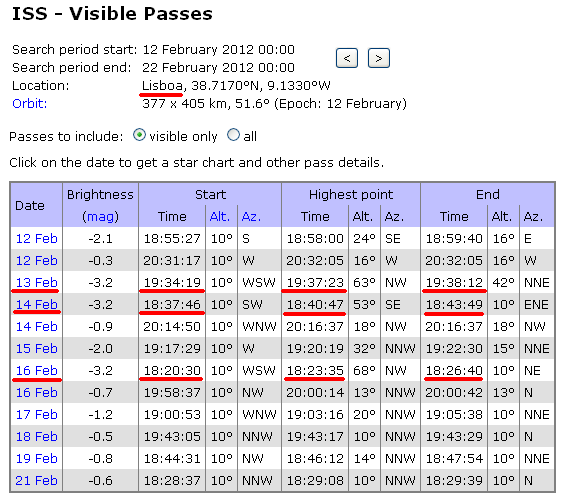The image size is (563, 498).
Task: Open the 21 Feb pass details
Action: pos(36,480)
